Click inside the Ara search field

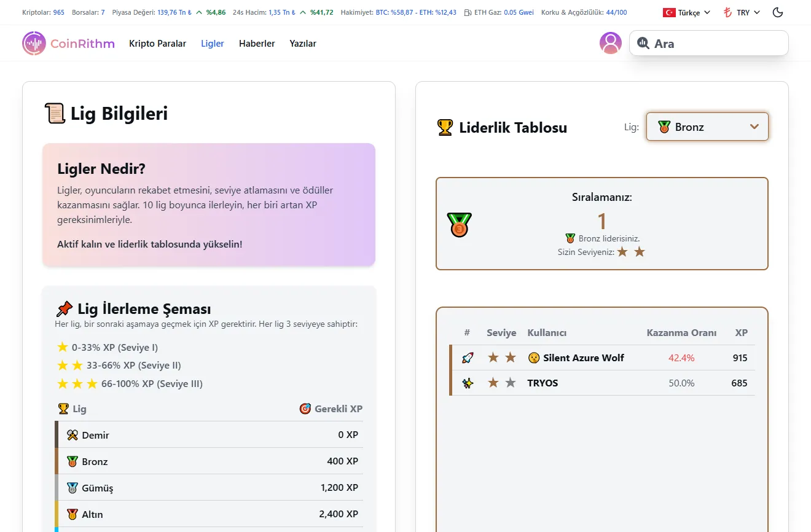707,43
